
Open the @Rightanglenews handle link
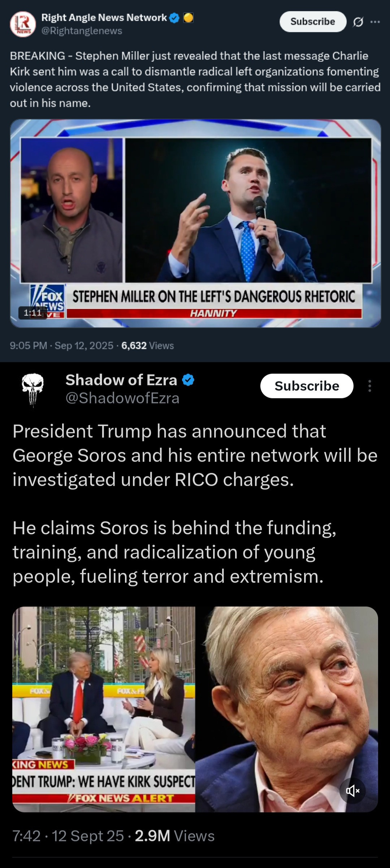[x=82, y=31]
